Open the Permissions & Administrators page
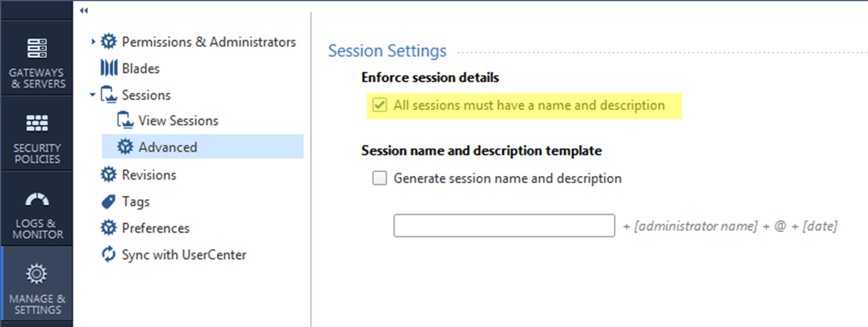 [209, 42]
